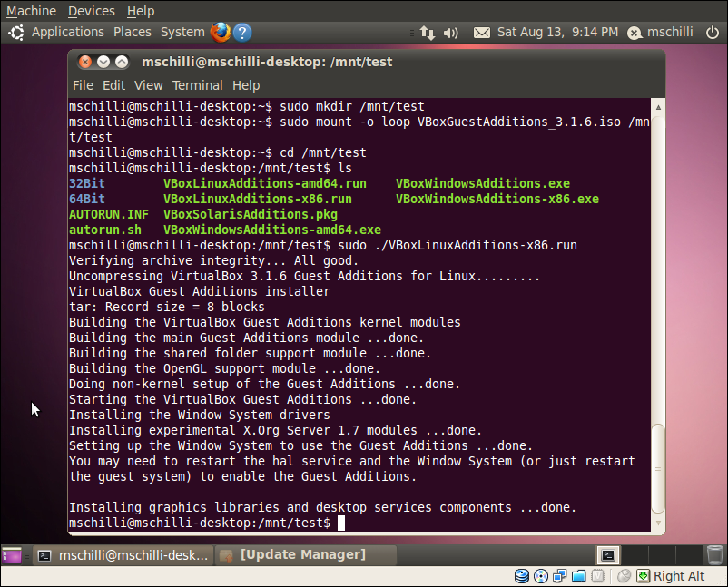The image size is (728, 587).
Task: Click the Ubuntu logo icon in panel
Action: pos(16,33)
